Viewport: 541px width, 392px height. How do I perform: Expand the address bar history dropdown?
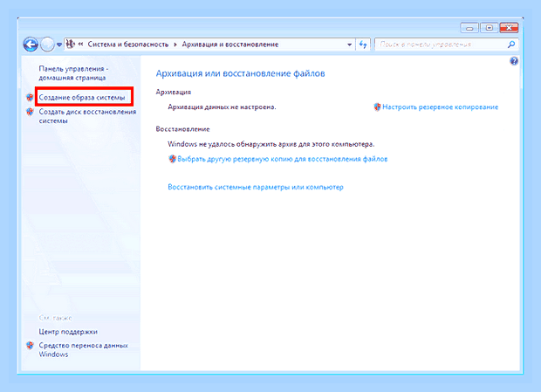(350, 45)
